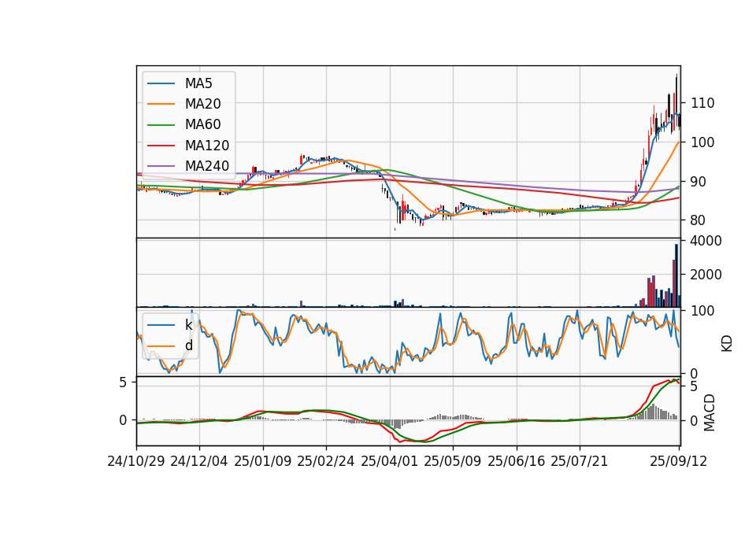Click the 25/05/09 date axis label

coord(452,462)
